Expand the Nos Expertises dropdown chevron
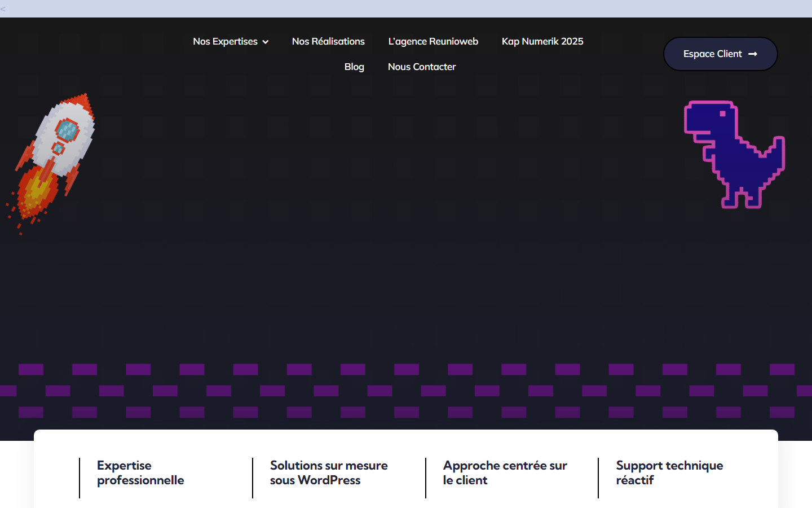This screenshot has height=508, width=812. pyautogui.click(x=266, y=42)
